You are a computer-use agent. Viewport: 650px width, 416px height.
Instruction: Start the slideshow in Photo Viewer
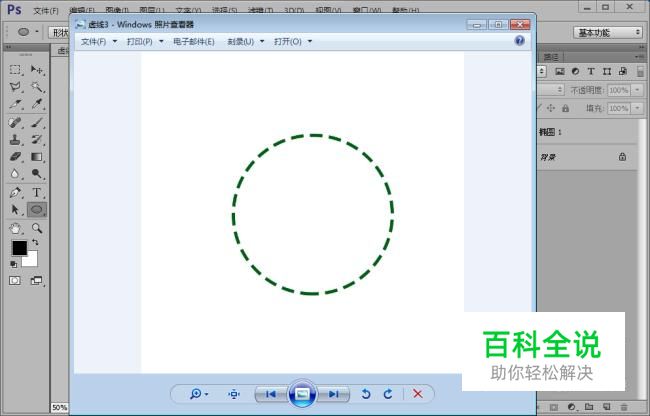pyautogui.click(x=302, y=394)
